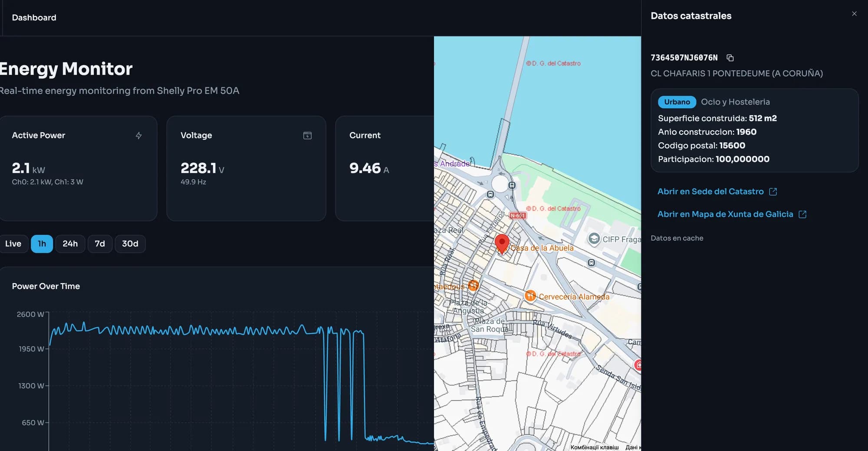Click the Ch0: 2.1 kW, Ch1: 3 W text
Screen dimensions: 868x451
tap(47, 182)
